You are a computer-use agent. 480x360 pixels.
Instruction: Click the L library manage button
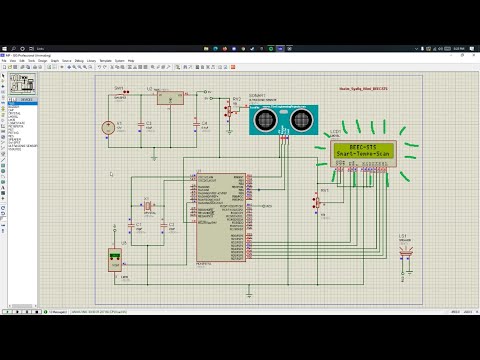pos(14,99)
